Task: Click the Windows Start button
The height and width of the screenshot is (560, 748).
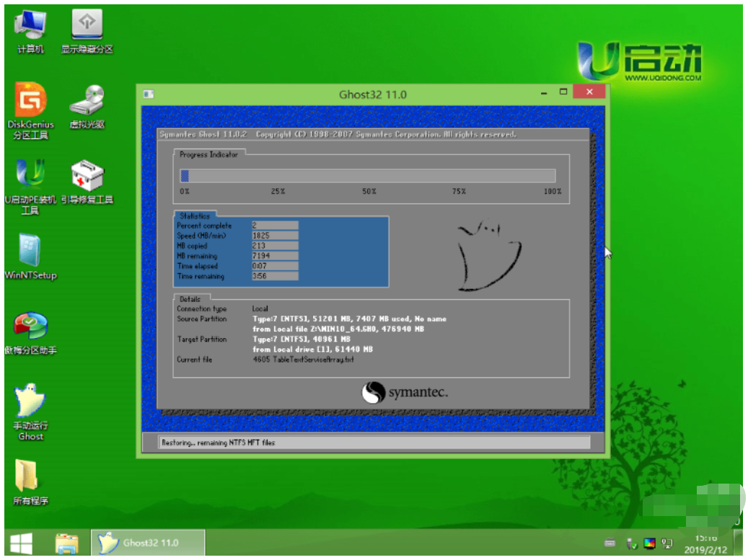Action: pyautogui.click(x=20, y=543)
